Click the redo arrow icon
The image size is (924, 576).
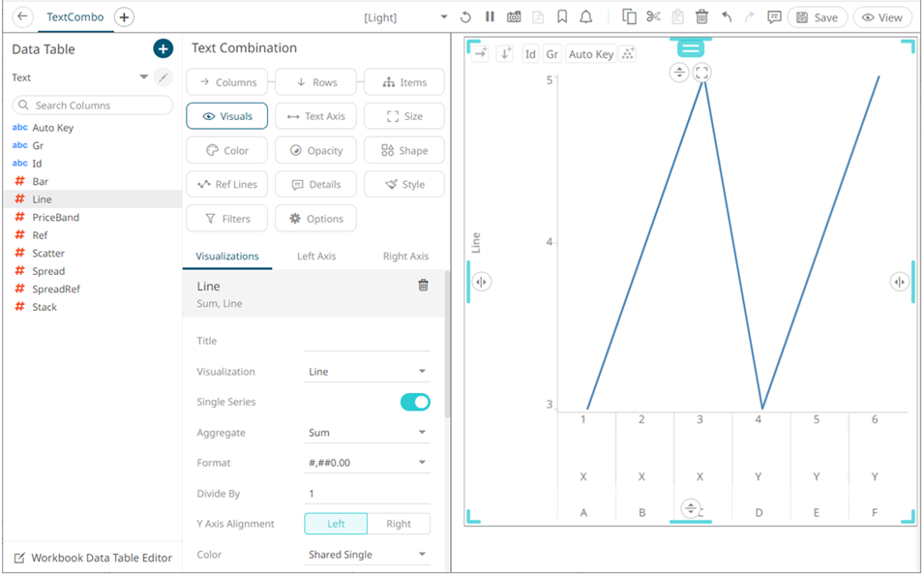tap(750, 17)
